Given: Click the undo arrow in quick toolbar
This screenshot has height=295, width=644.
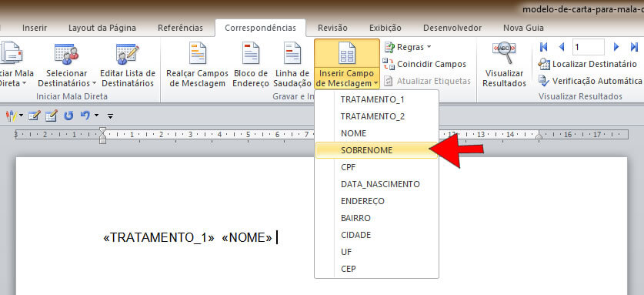Looking at the screenshot, I should pyautogui.click(x=85, y=116).
